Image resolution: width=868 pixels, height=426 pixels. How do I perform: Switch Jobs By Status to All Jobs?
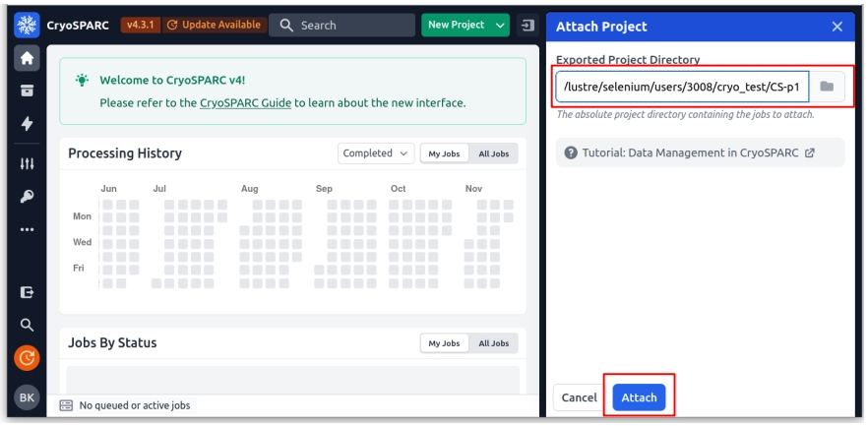(x=493, y=343)
